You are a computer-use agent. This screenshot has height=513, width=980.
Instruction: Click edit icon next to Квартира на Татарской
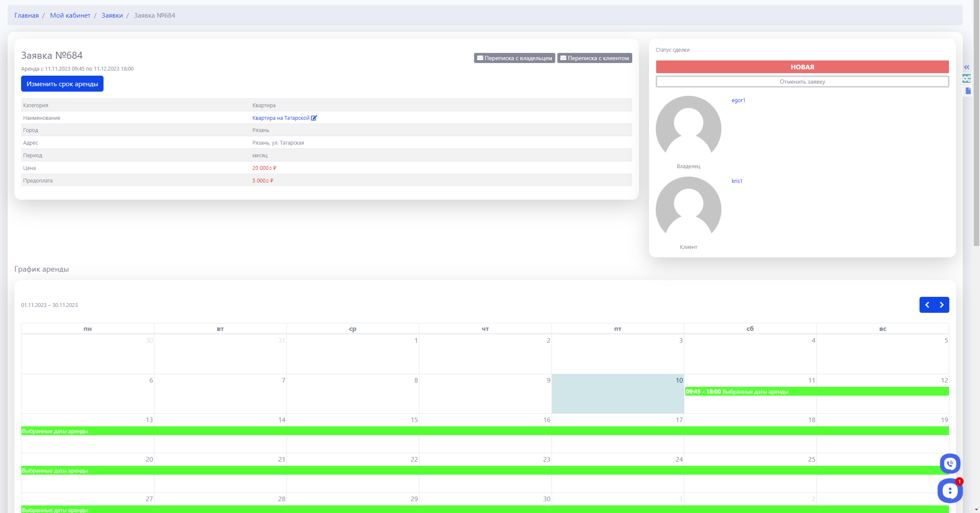coord(314,118)
